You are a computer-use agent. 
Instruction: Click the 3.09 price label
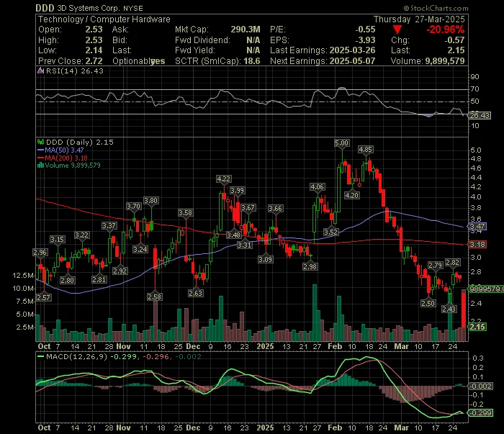(266, 259)
